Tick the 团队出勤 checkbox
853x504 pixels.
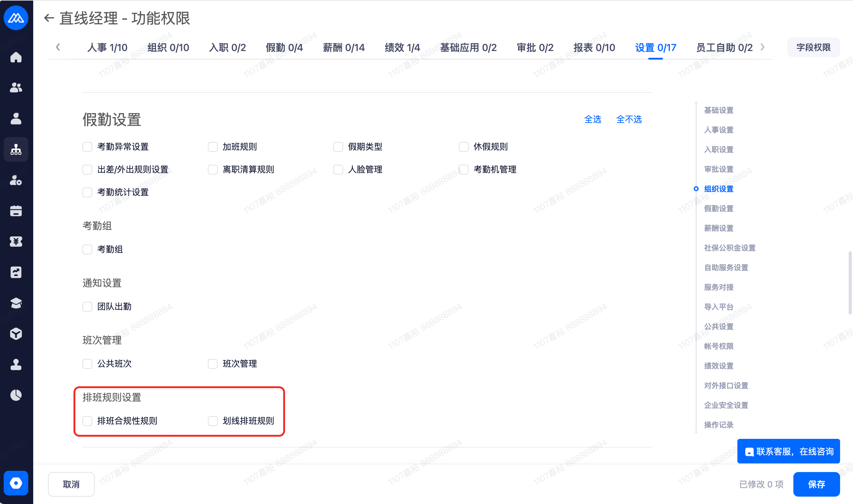pos(87,306)
